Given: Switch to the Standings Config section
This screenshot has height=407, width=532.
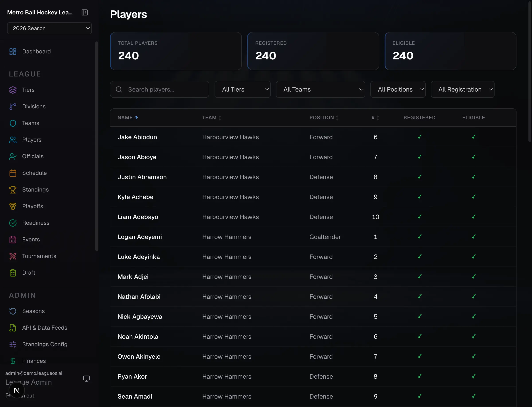Looking at the screenshot, I should click(x=45, y=344).
